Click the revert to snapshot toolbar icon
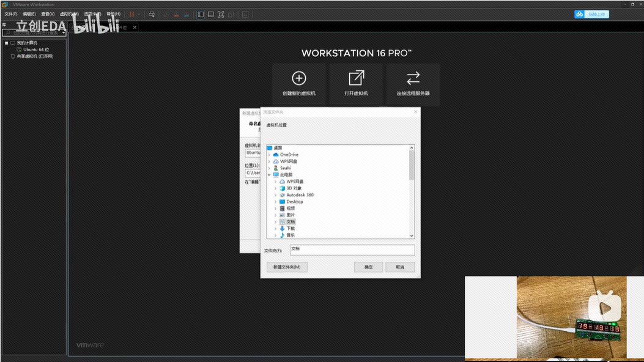The height and width of the screenshot is (362, 644). pos(176,14)
